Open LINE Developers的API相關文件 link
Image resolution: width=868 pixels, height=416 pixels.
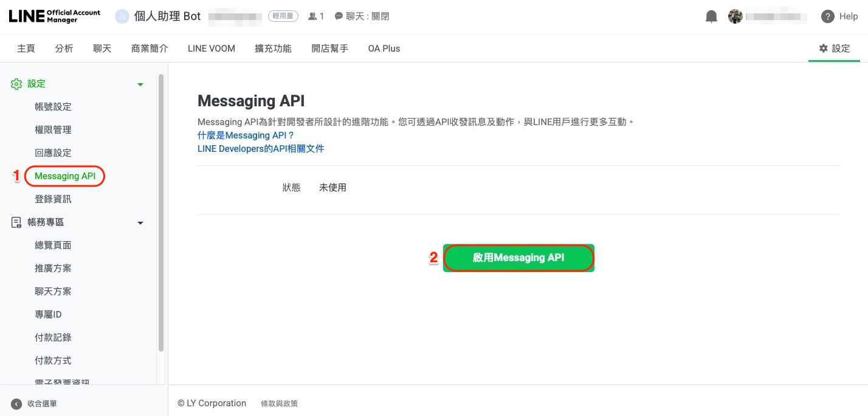(261, 148)
